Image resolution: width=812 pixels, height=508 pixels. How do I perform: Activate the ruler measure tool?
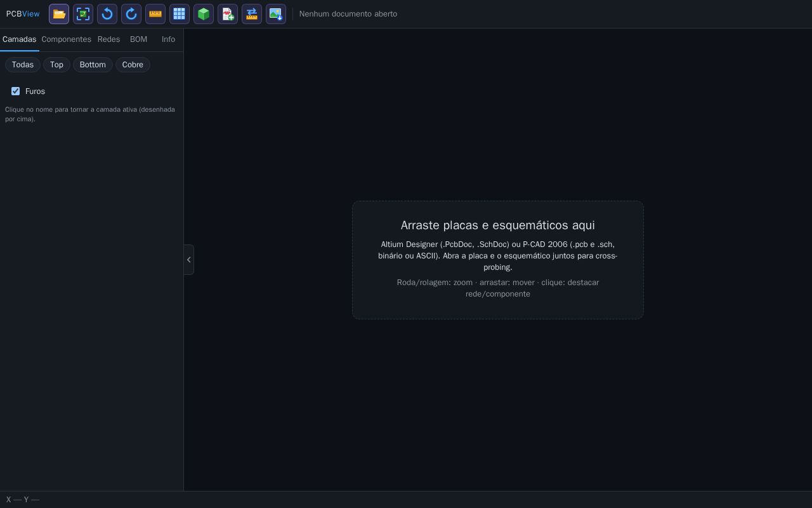pyautogui.click(x=155, y=14)
